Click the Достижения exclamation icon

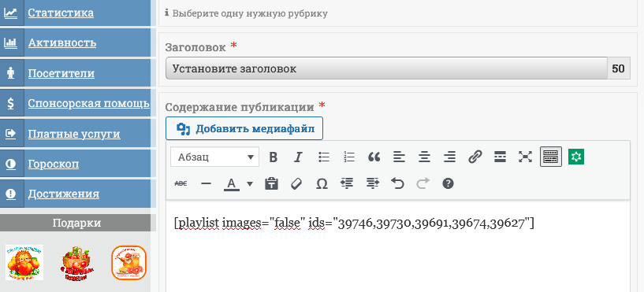(11, 194)
